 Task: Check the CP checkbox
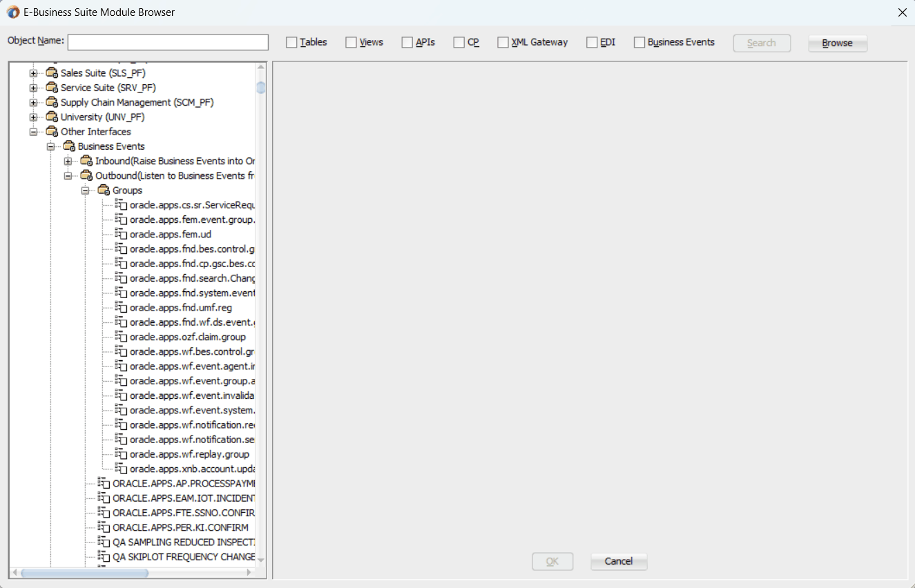tap(459, 43)
